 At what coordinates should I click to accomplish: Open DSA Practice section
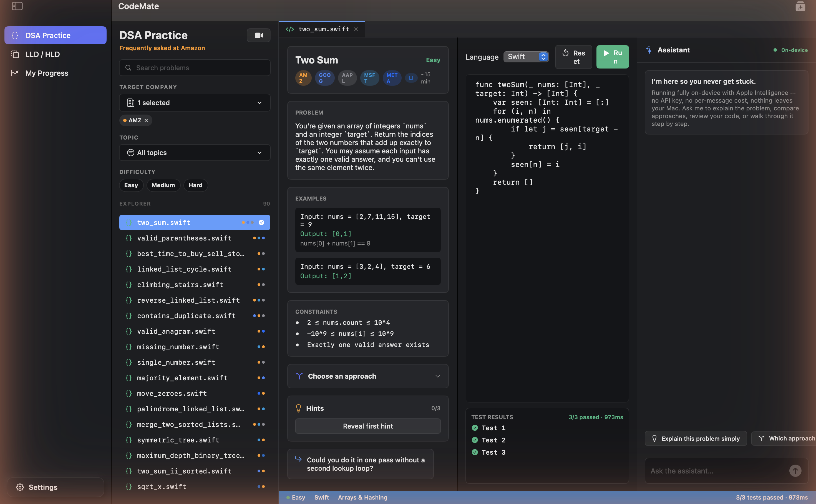55,35
